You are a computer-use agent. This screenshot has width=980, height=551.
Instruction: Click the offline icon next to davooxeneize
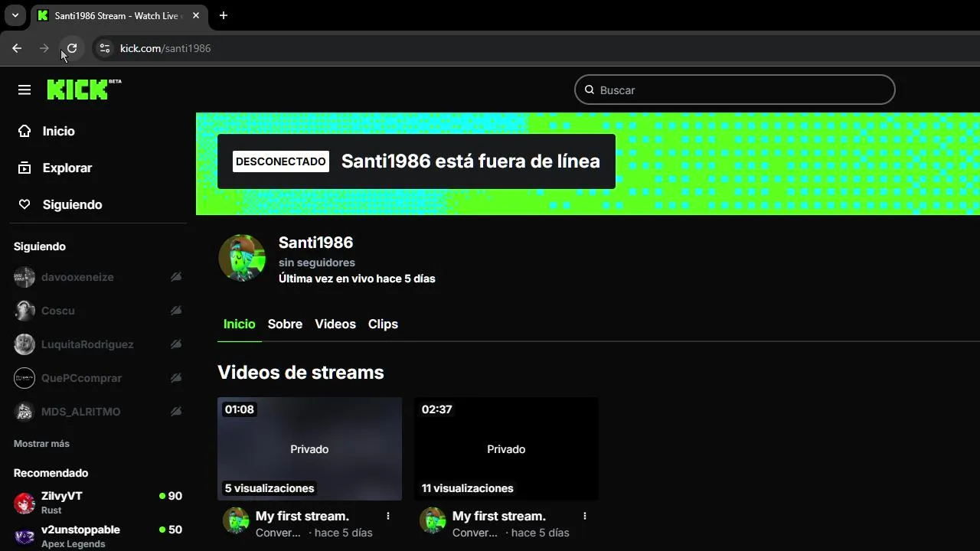click(176, 277)
